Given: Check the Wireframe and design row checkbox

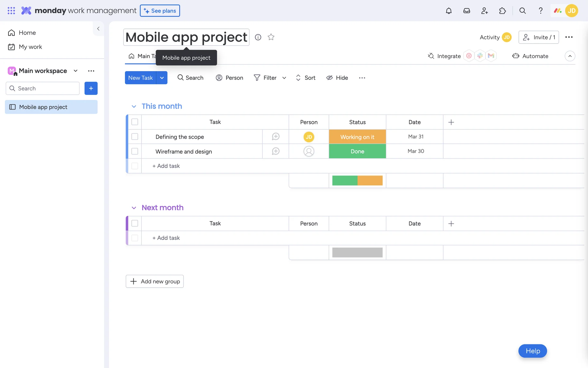Looking at the screenshot, I should pyautogui.click(x=135, y=151).
